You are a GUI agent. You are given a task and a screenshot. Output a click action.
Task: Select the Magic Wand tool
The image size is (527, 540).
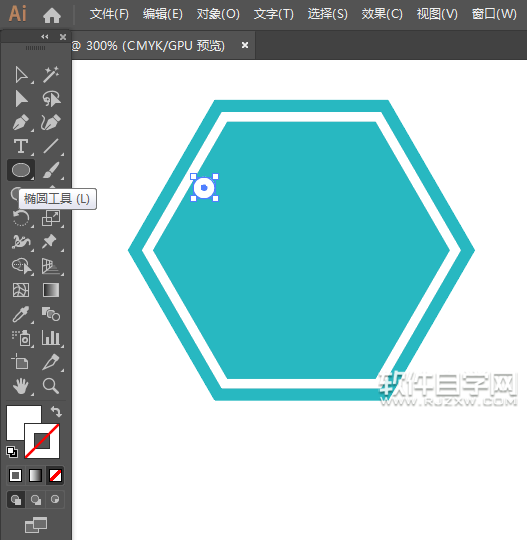pyautogui.click(x=51, y=74)
